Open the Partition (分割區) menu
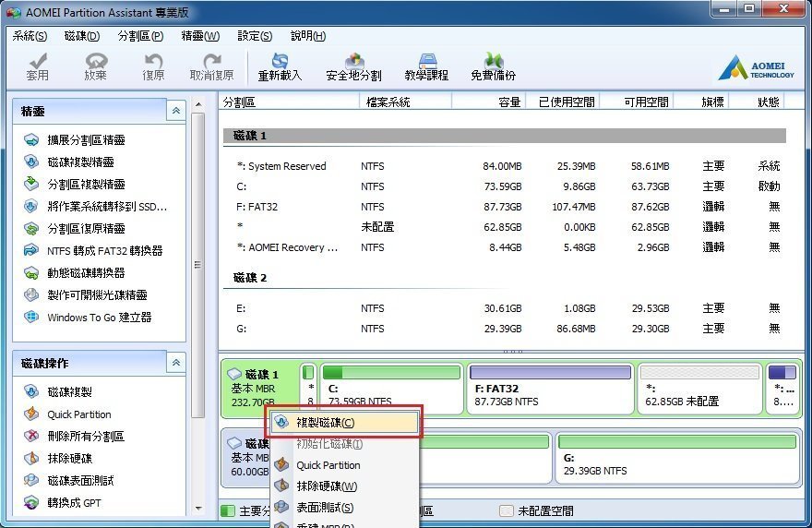Screen dimensions: 812x528 click(x=140, y=36)
